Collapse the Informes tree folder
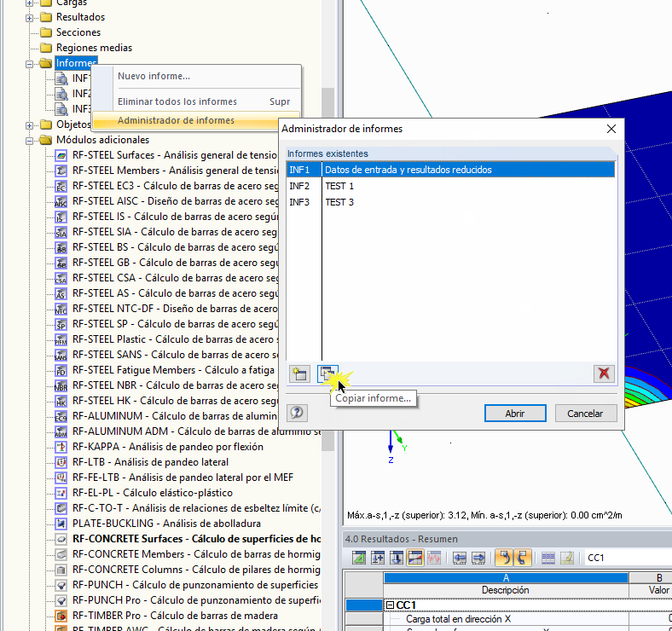 (x=29, y=64)
